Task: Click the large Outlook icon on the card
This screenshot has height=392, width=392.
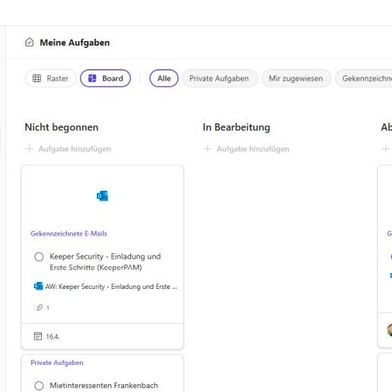Action: click(x=102, y=196)
